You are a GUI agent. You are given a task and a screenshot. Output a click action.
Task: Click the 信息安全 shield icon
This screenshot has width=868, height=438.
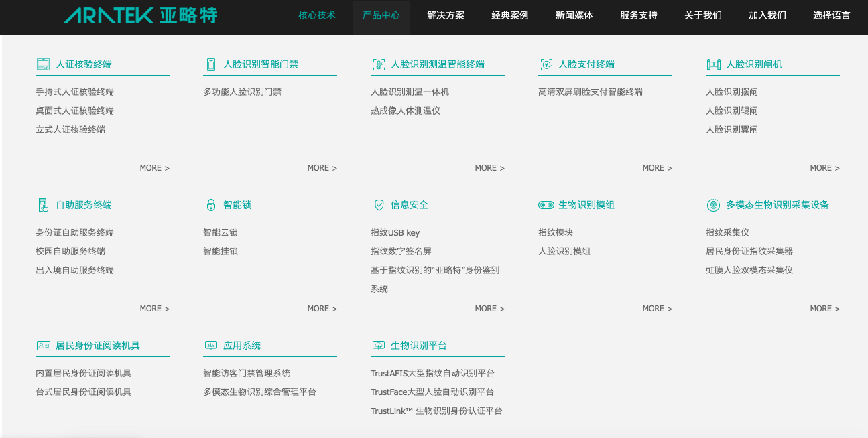click(x=378, y=205)
